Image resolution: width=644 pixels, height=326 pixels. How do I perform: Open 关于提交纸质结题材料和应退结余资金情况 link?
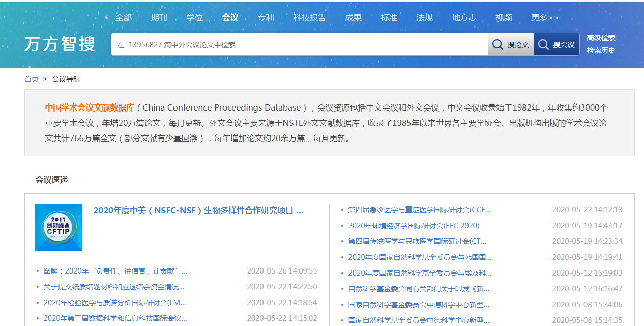(114, 287)
